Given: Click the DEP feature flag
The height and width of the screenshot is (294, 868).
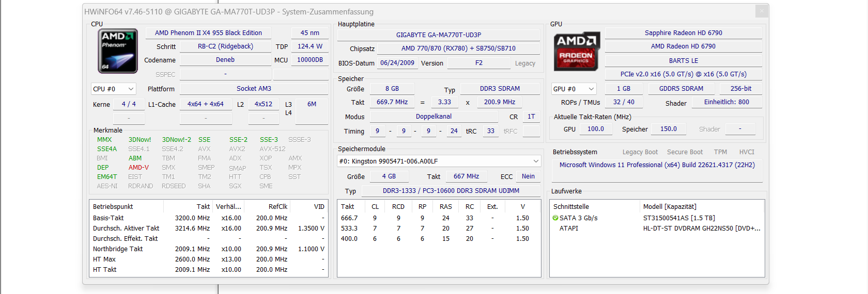Looking at the screenshot, I should [103, 168].
